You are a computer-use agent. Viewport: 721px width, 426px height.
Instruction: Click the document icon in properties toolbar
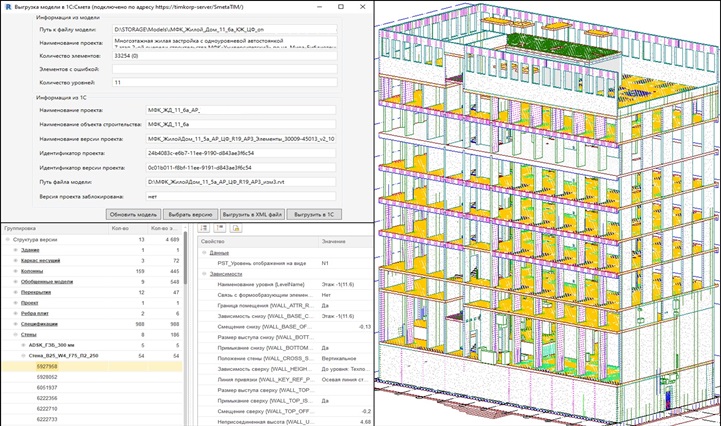pos(236,228)
